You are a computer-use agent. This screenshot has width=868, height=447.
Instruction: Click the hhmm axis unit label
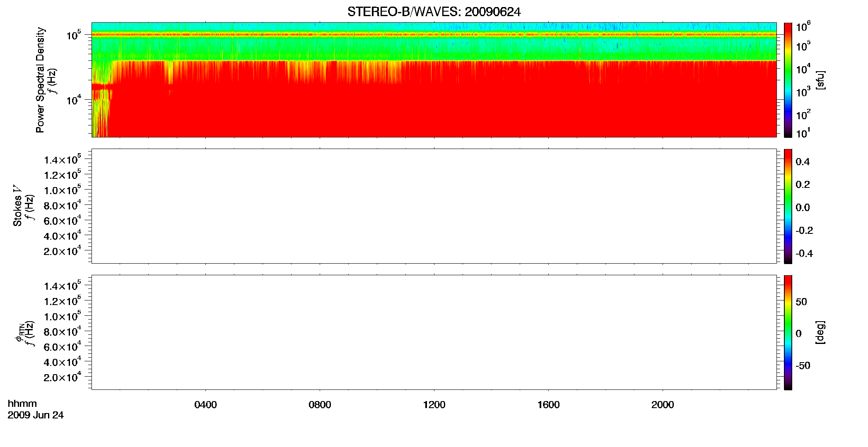point(22,404)
